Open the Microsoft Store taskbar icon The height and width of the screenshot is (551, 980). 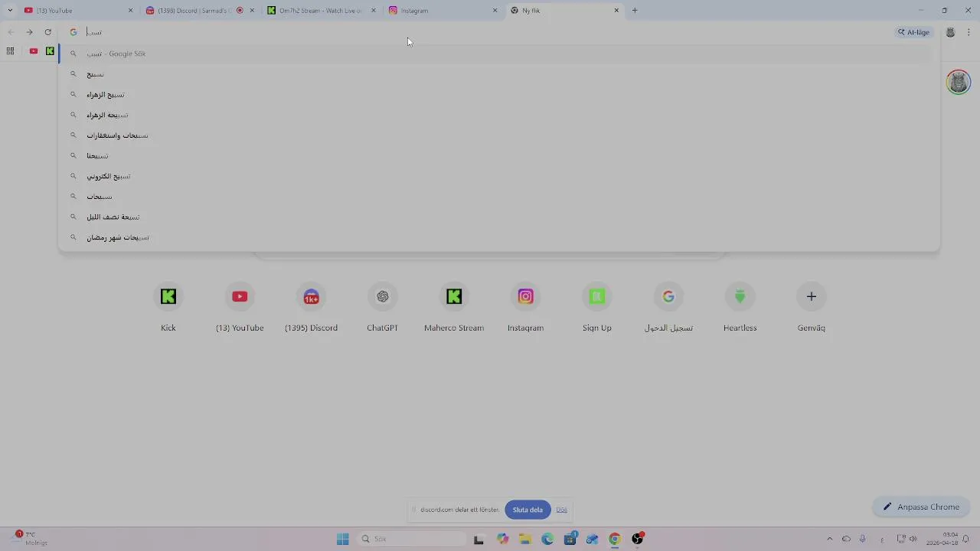point(570,540)
